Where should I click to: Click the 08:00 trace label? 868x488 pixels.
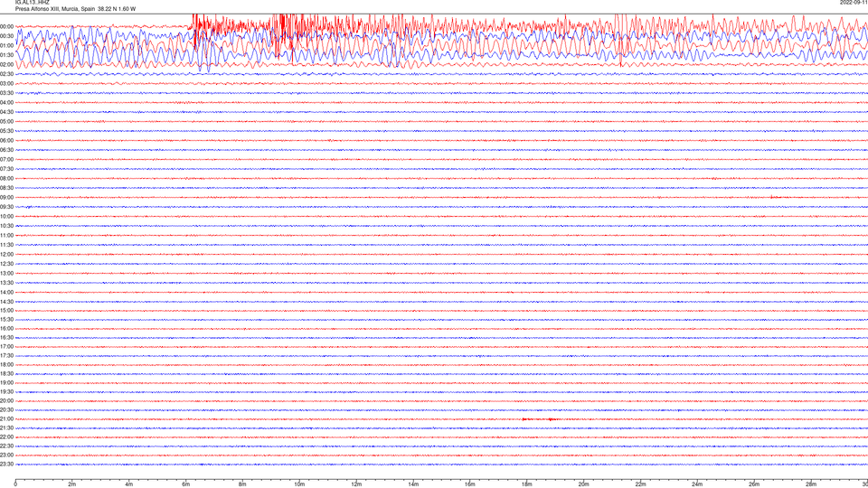point(6,178)
